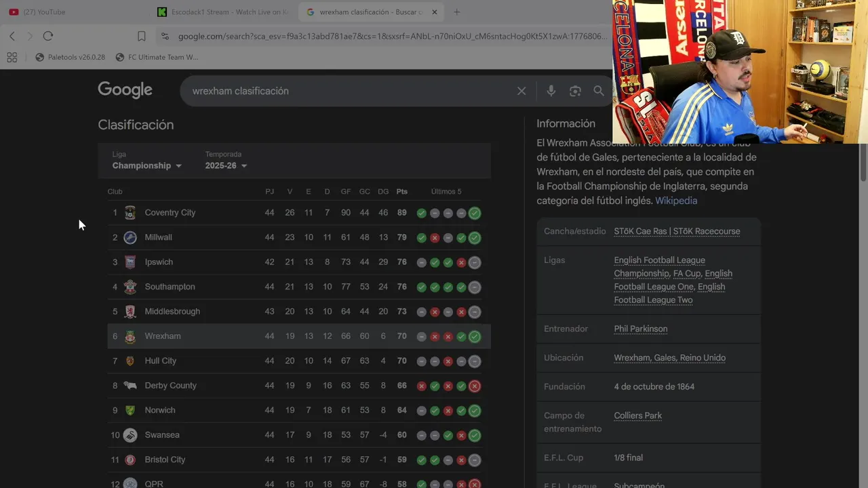Switch to the Escodack1 Stream tab
The width and height of the screenshot is (868, 488).
(x=223, y=12)
